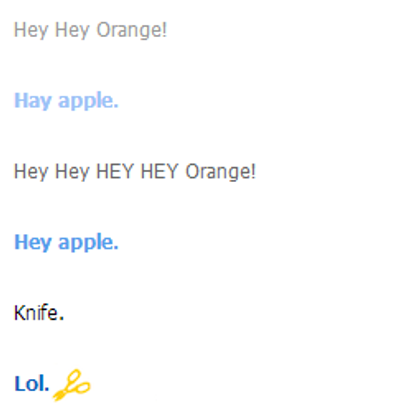
Task: Click "apple." in the "Hay apple." line
Action: point(88,101)
